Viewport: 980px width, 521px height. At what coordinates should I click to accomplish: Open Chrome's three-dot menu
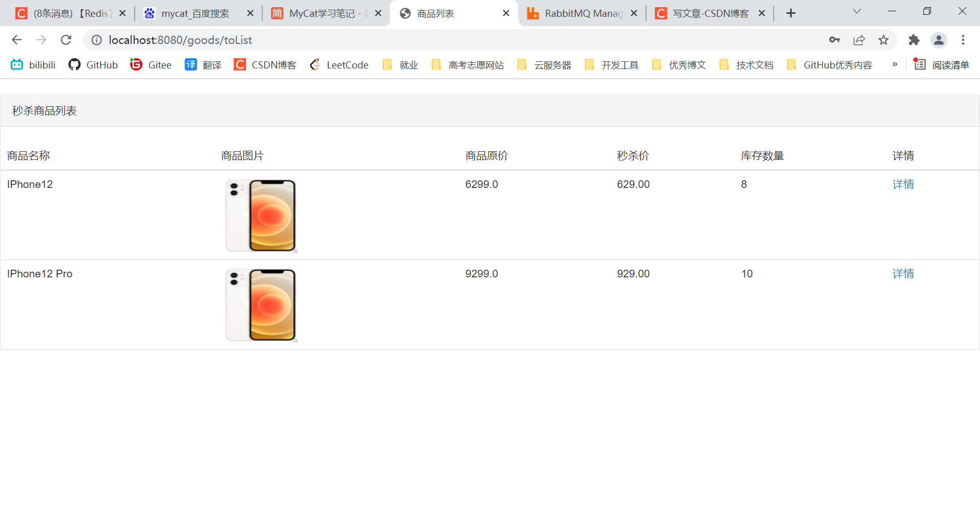pos(963,40)
